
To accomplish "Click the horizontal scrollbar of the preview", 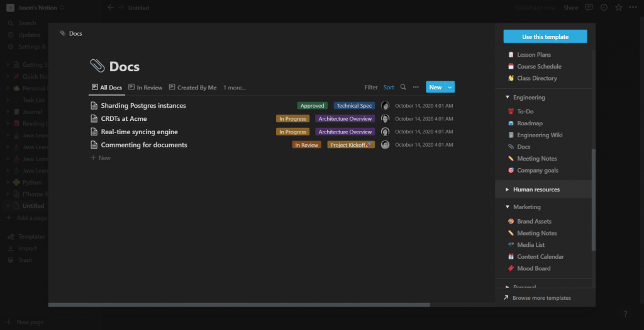I will pos(239,305).
